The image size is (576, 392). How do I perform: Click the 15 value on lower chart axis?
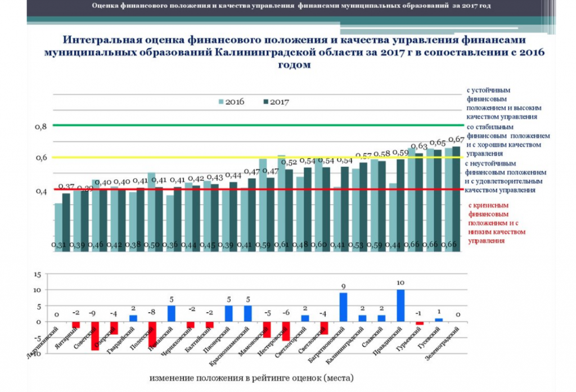38,274
